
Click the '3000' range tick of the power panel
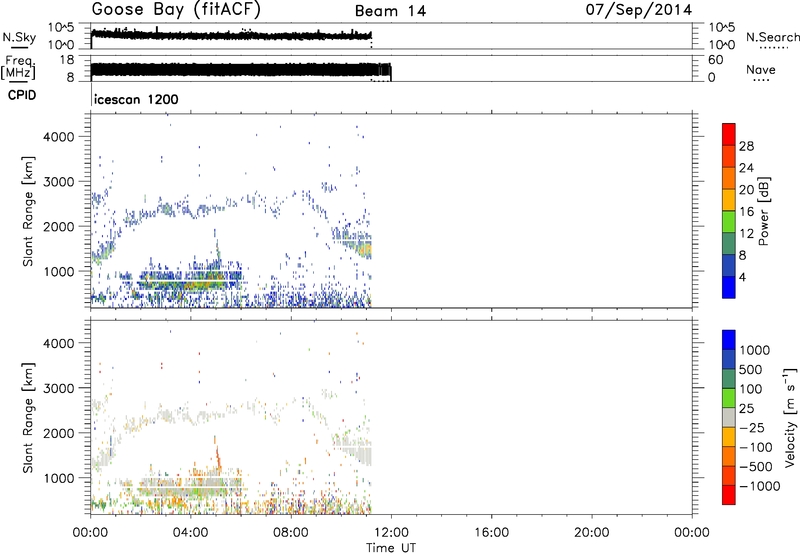coord(59,182)
